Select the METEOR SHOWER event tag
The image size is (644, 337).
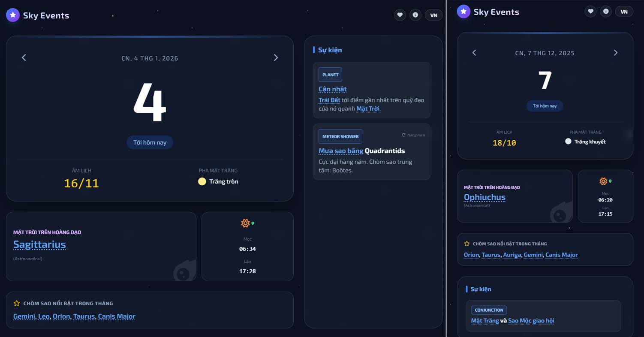340,136
